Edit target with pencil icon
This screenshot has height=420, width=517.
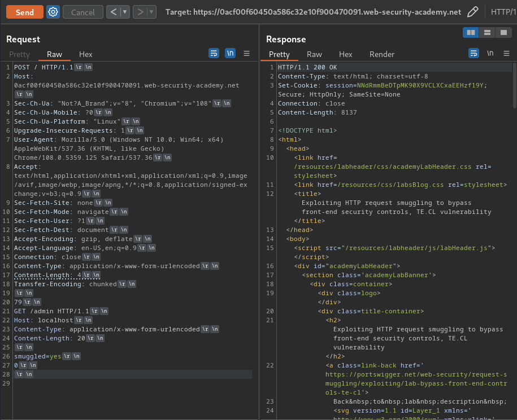point(473,12)
